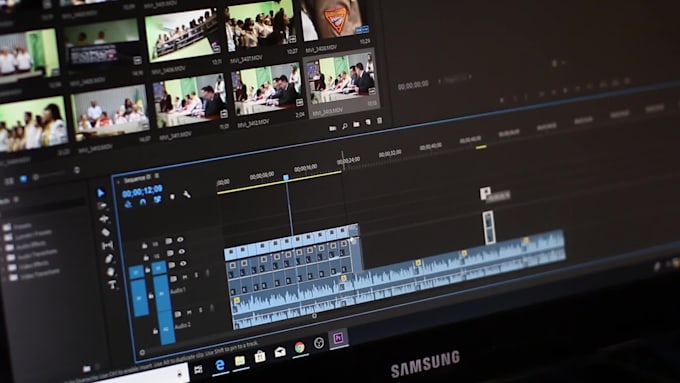Solo the Audio 1 track
Viewport: 680px width, 383px height.
point(196,275)
